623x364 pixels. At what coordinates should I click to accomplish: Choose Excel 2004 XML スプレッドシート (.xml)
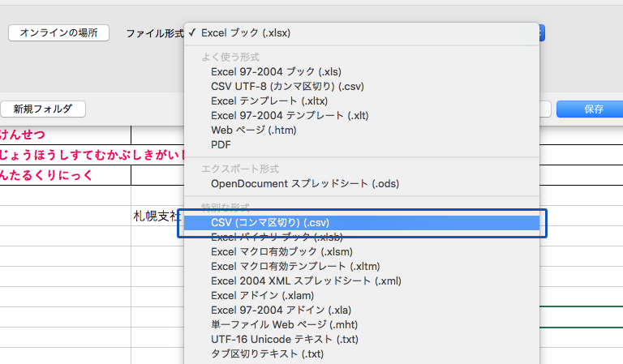(x=306, y=280)
